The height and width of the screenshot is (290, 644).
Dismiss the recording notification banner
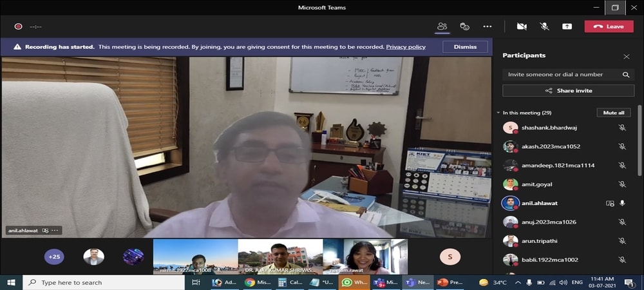465,47
